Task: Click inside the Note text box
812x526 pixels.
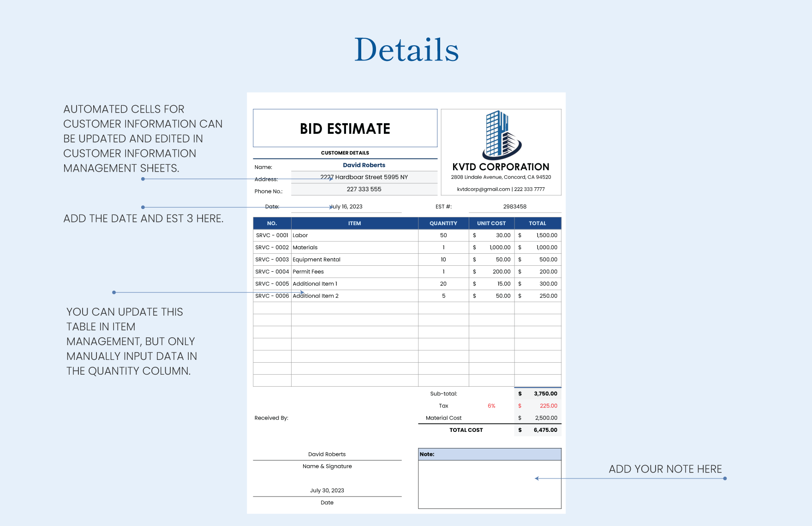Action: pos(489,484)
